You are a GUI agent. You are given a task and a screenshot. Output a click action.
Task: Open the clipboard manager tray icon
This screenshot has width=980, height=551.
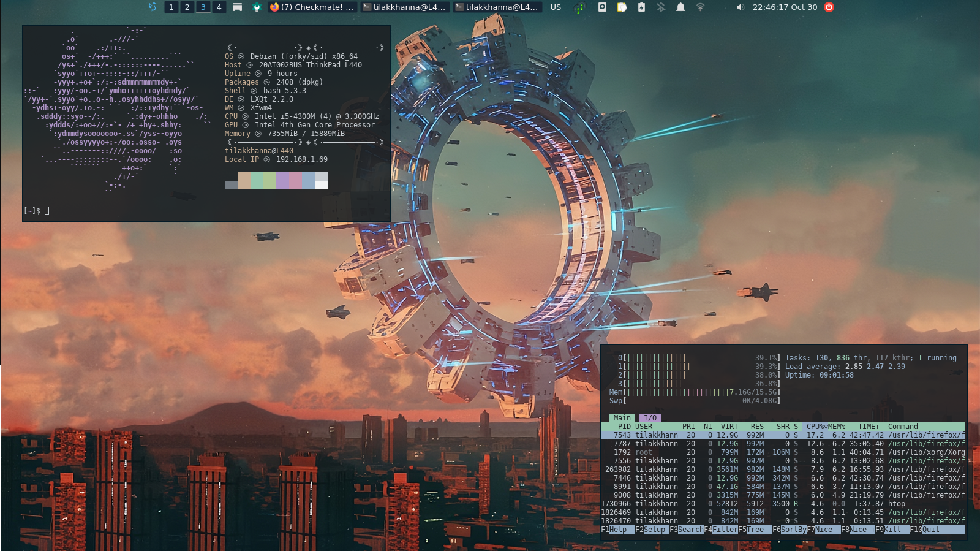click(x=622, y=7)
